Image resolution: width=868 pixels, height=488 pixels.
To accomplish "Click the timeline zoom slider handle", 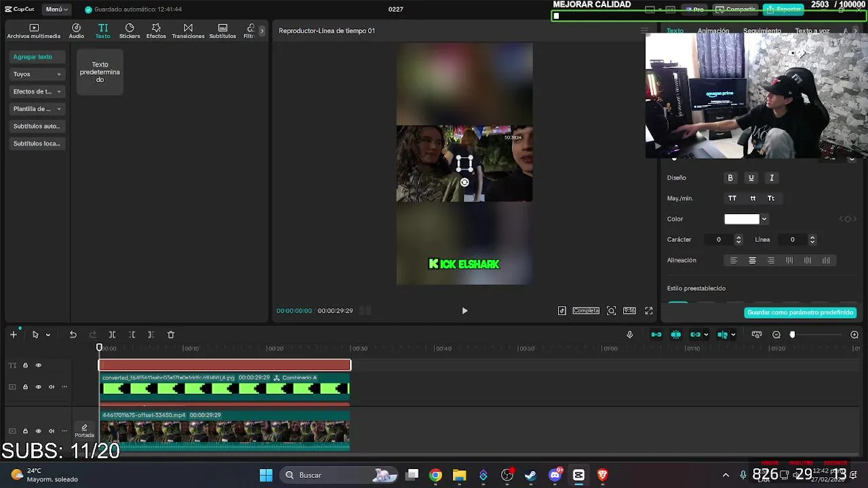I will (792, 335).
